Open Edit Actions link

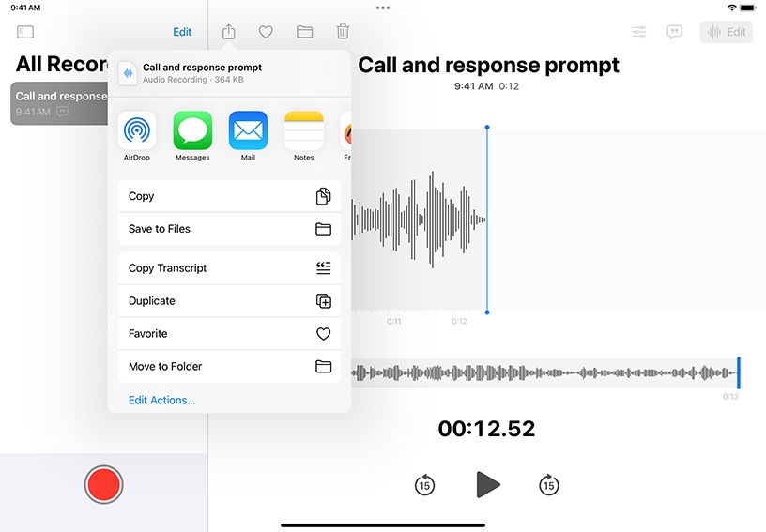pos(162,401)
